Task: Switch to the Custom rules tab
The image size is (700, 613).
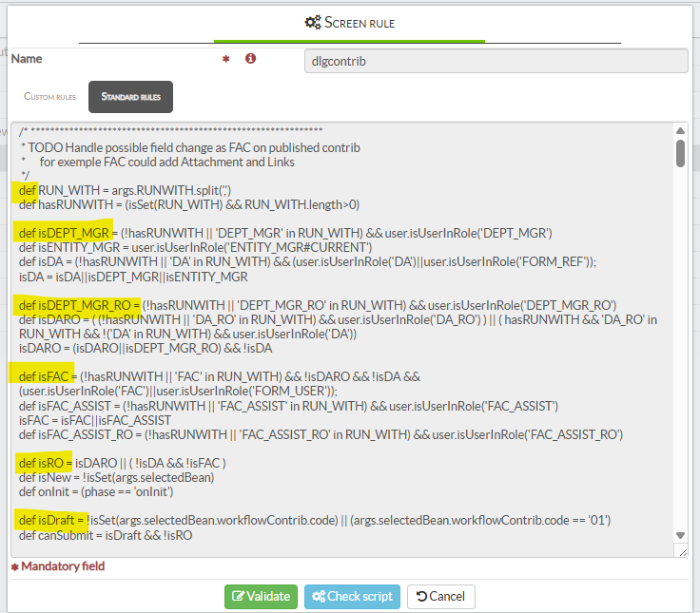Action: tap(49, 97)
